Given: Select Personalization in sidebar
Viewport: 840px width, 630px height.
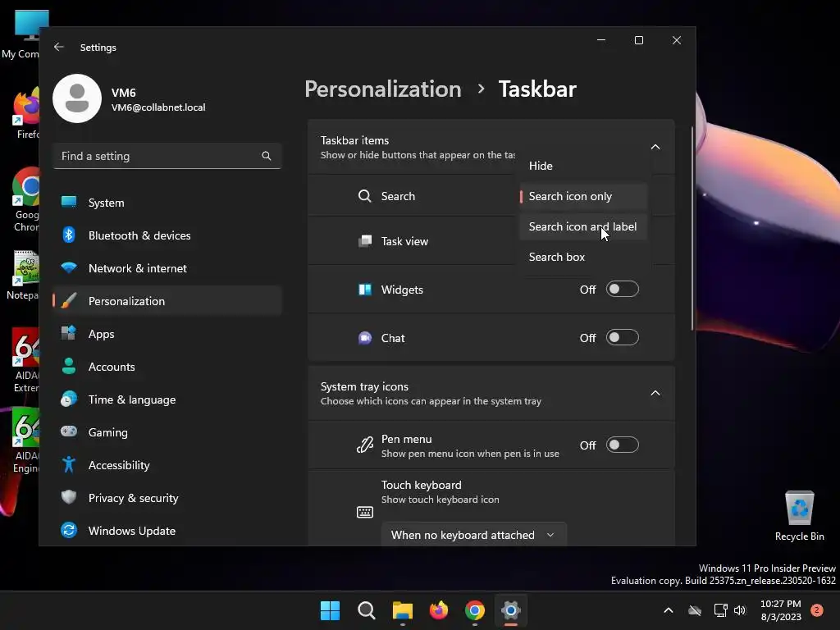Looking at the screenshot, I should 167,301.
